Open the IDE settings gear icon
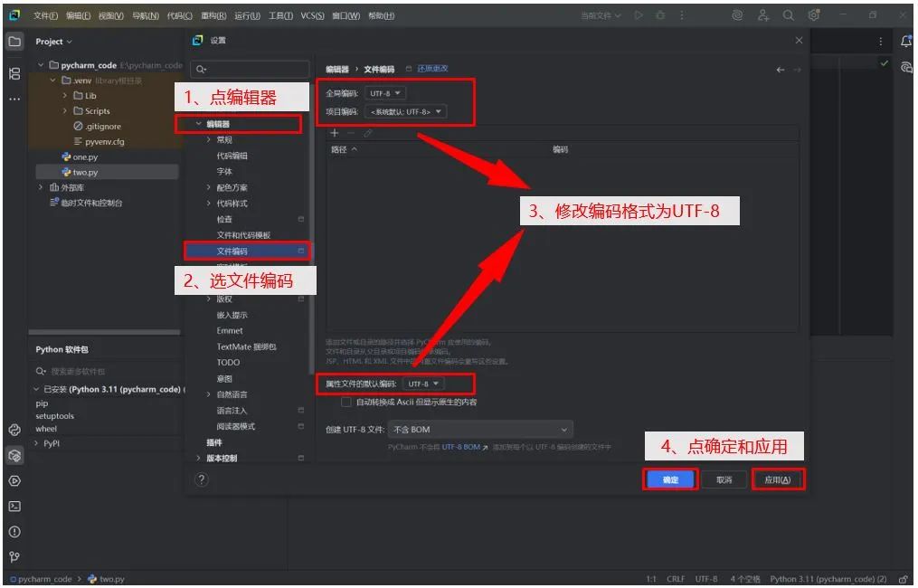918x588 pixels. point(814,15)
